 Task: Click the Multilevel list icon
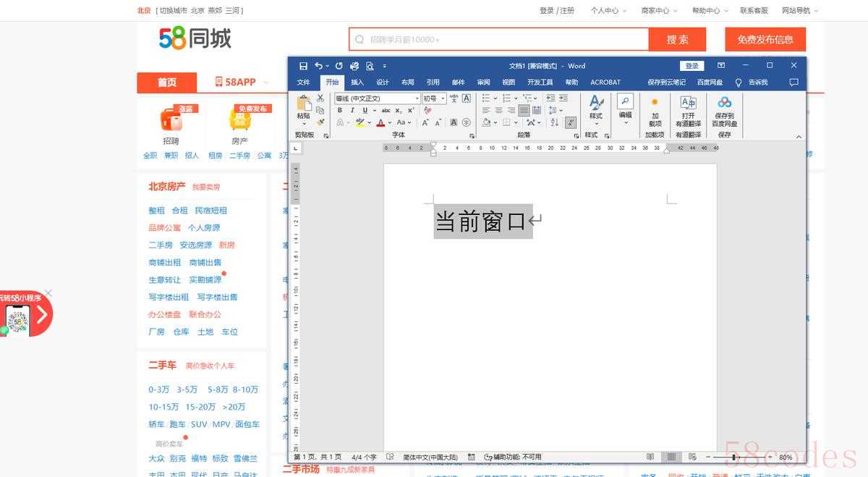pos(527,98)
